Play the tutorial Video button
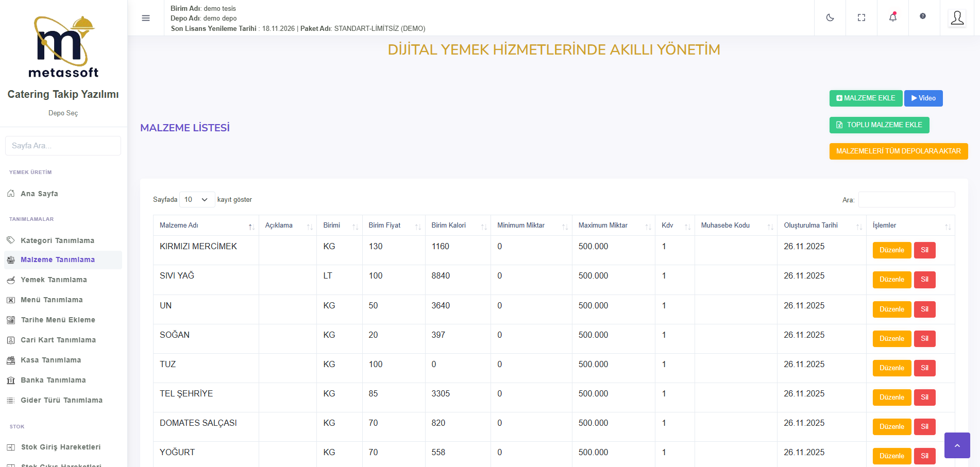 (x=923, y=98)
